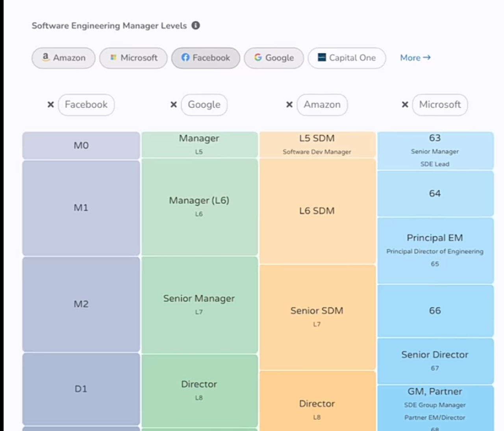Add the Capital One company chip
The width and height of the screenshot is (504, 431).
coord(347,58)
